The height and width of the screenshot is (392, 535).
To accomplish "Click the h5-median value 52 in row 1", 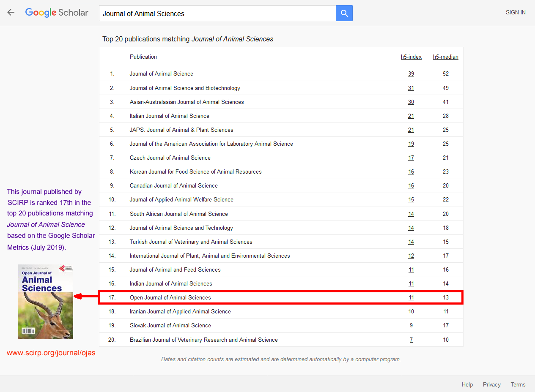I will tap(446, 74).
